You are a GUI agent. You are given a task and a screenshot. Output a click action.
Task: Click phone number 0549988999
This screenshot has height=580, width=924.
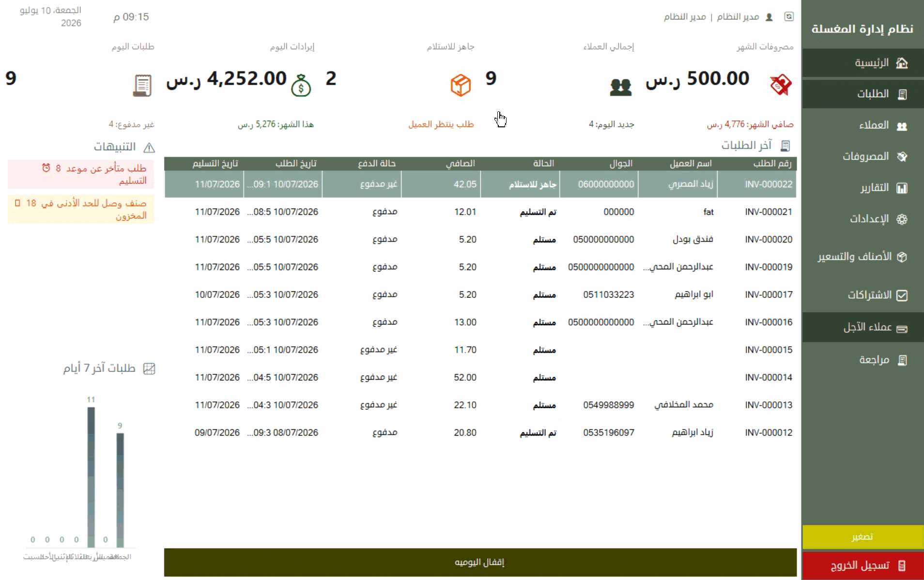608,405
